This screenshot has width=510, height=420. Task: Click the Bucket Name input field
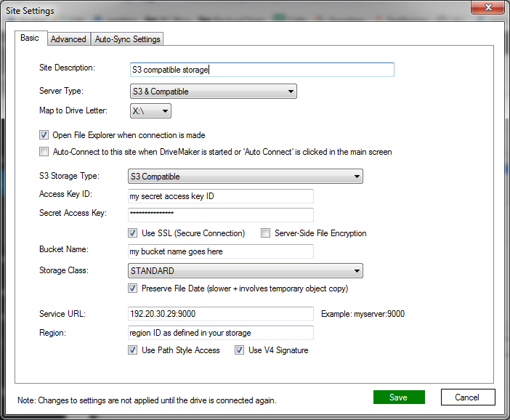pos(219,251)
